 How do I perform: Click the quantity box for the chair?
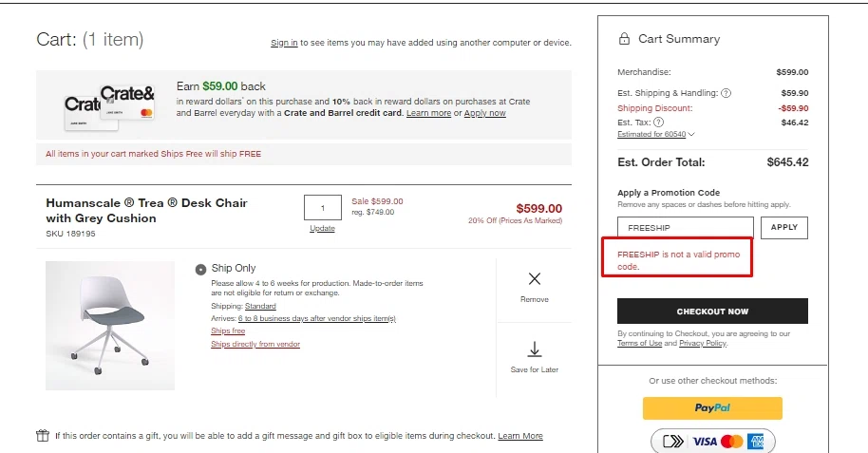click(323, 208)
